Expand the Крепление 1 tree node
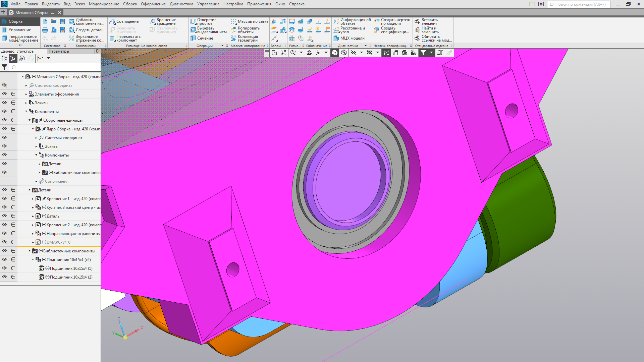Screen dimensions: 644x362 (33, 199)
